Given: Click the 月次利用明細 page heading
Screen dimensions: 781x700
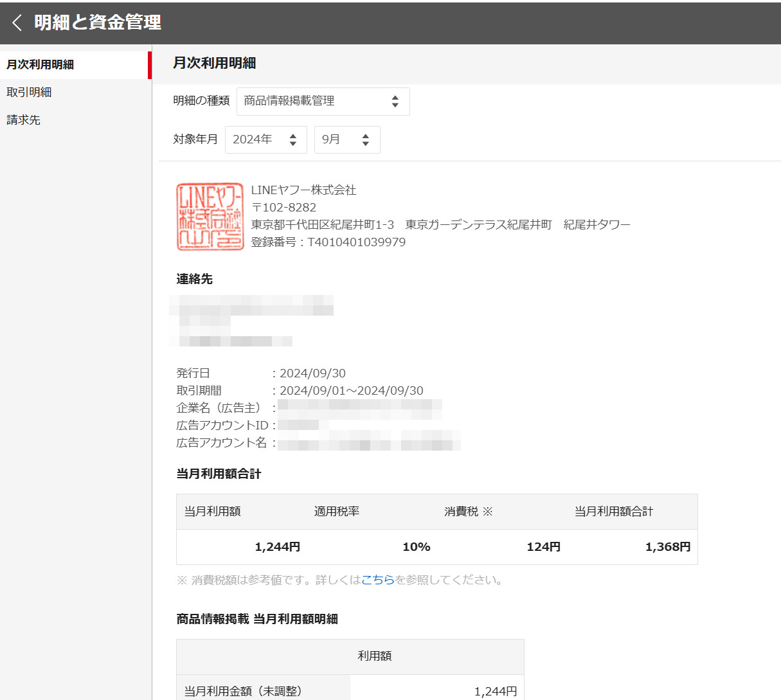Looking at the screenshot, I should tap(214, 63).
